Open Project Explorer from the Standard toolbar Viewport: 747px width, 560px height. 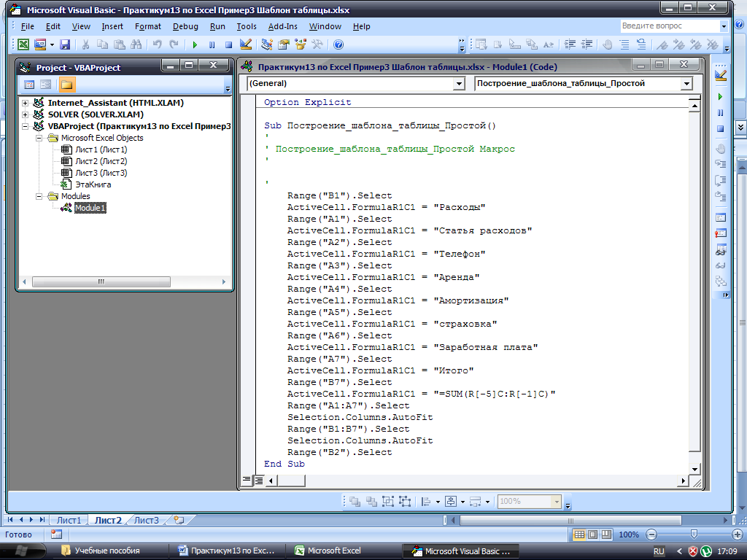[267, 44]
